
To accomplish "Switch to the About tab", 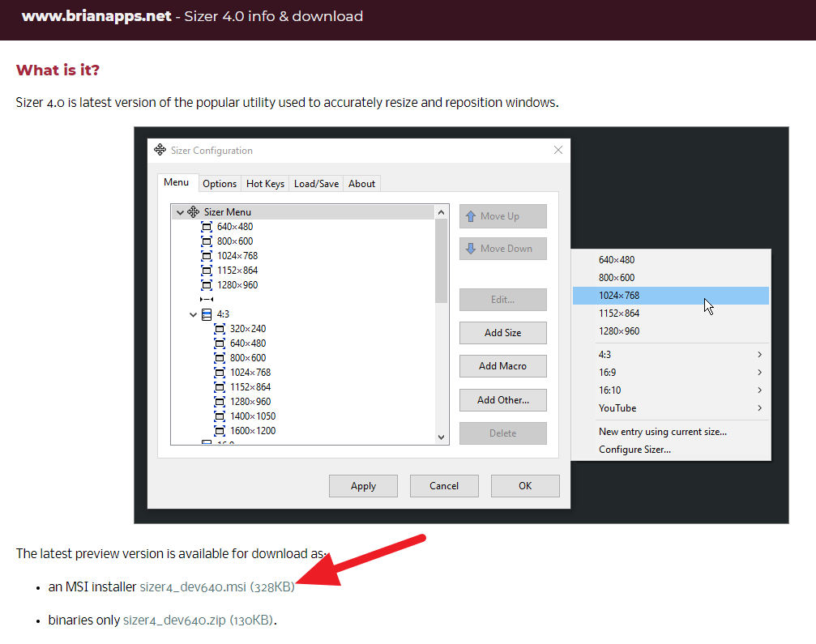I will coord(361,184).
